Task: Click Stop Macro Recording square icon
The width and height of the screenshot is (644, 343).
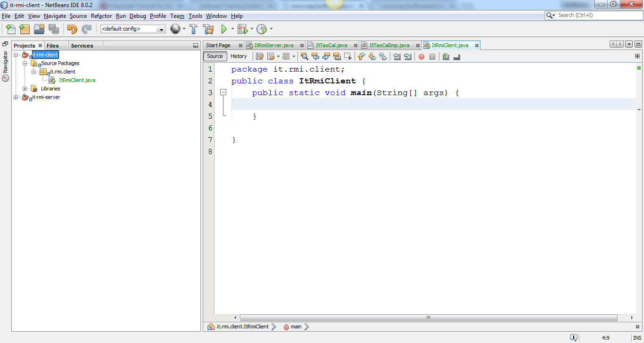Action: [x=432, y=57]
